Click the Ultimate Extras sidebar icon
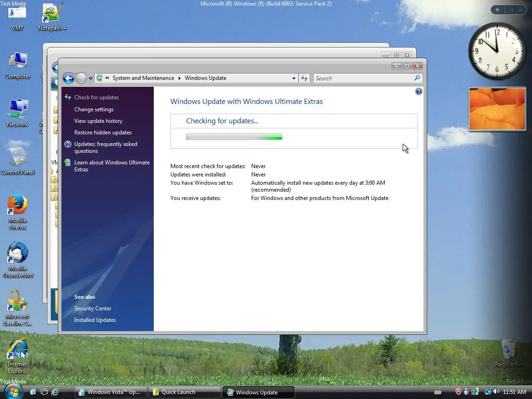532x399 pixels. (x=68, y=163)
